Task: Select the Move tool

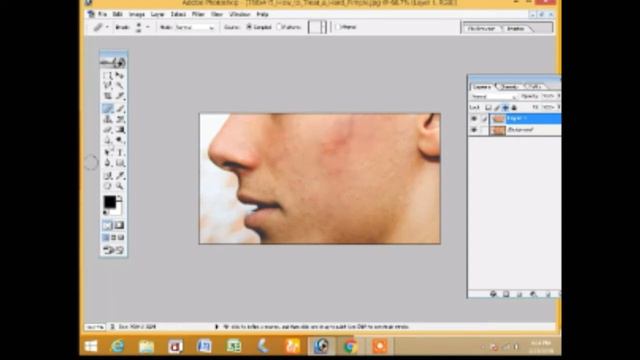Action: (x=120, y=76)
